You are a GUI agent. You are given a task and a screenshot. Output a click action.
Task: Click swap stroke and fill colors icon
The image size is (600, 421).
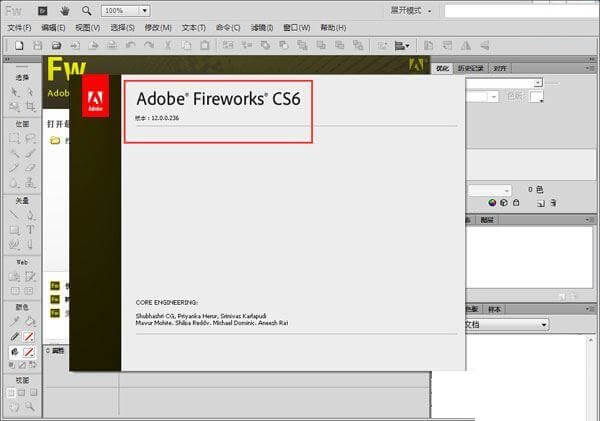coord(33,365)
